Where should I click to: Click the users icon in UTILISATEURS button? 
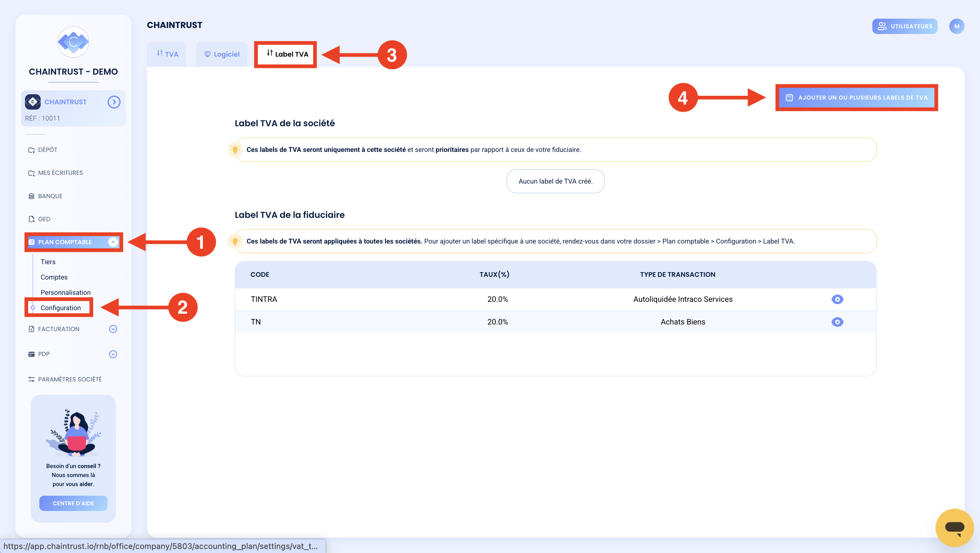point(882,26)
